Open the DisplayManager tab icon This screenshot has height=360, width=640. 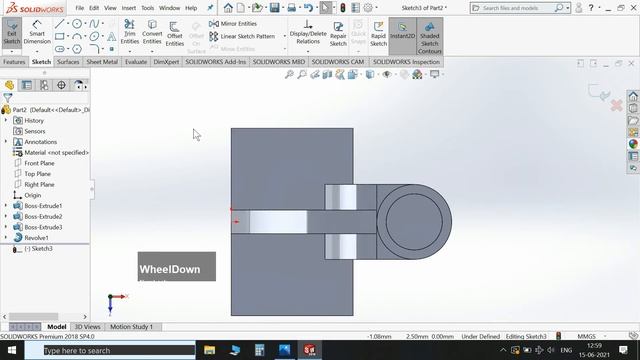click(78, 85)
